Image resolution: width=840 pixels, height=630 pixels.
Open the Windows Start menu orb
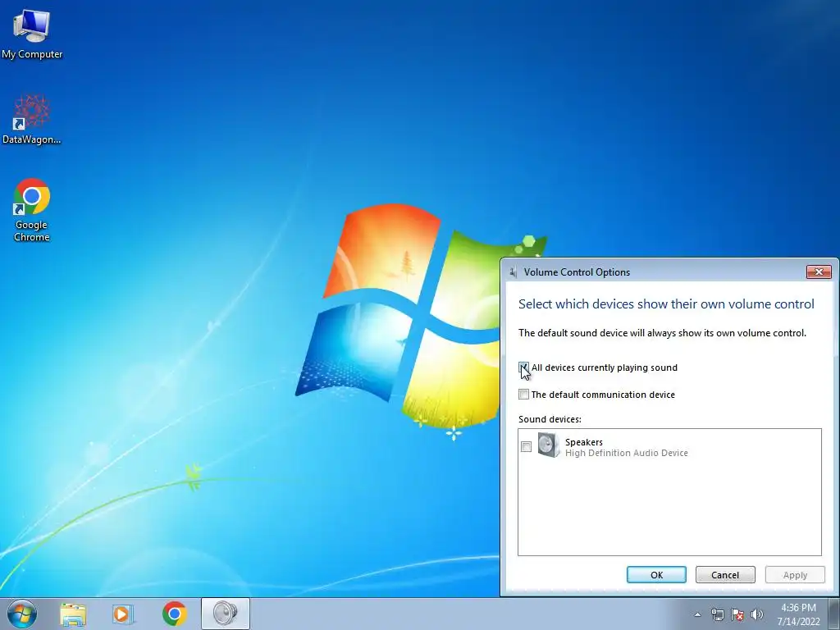22,614
